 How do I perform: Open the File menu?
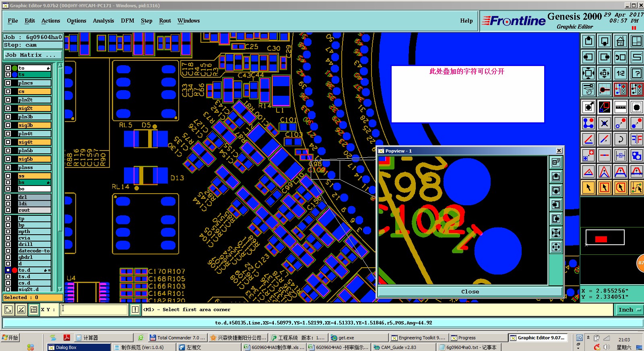[13, 21]
